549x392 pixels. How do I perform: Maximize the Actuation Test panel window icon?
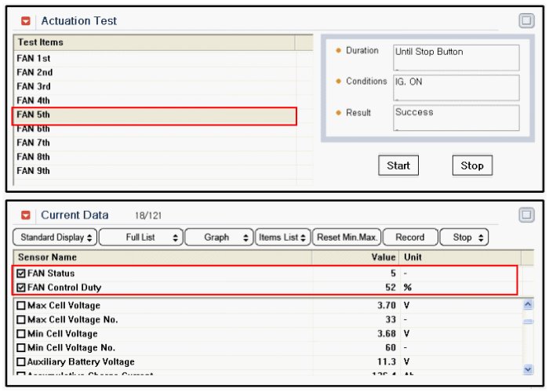[x=526, y=21]
